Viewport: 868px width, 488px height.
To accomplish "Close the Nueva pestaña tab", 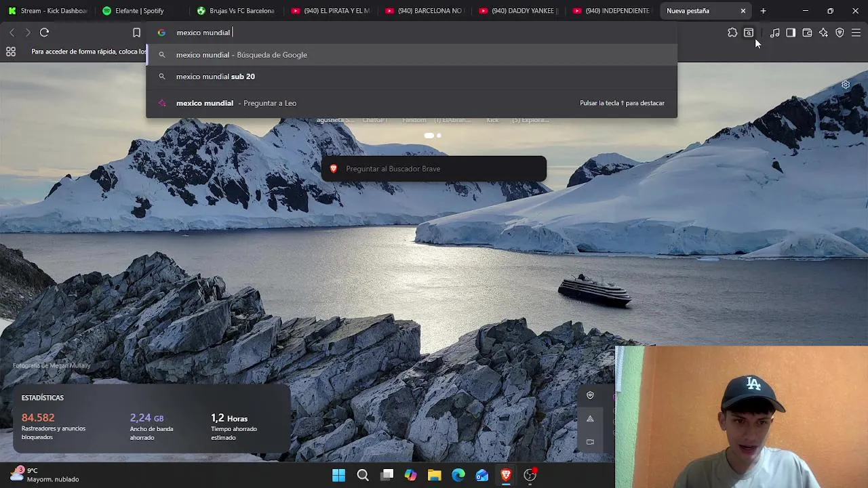I will point(743,11).
